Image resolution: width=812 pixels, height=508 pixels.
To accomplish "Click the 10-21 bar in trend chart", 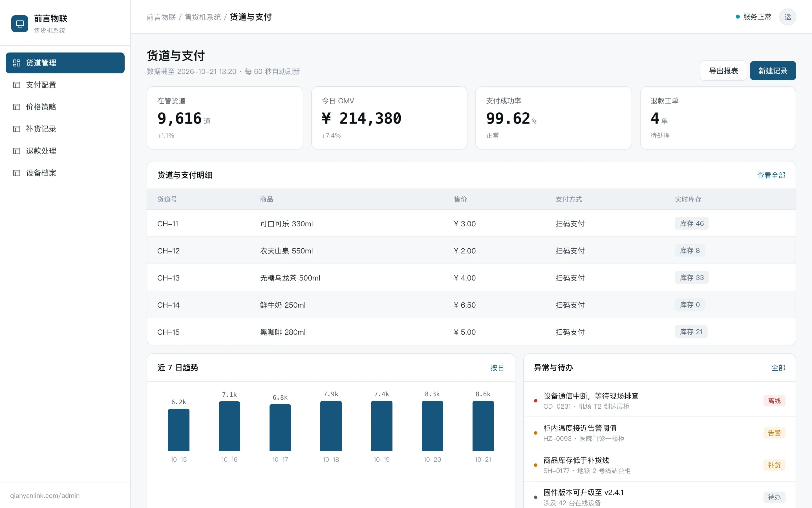I will pyautogui.click(x=483, y=426).
